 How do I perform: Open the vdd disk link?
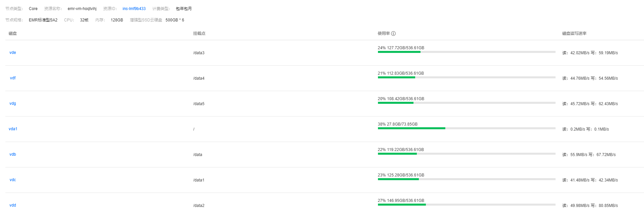pos(13,205)
